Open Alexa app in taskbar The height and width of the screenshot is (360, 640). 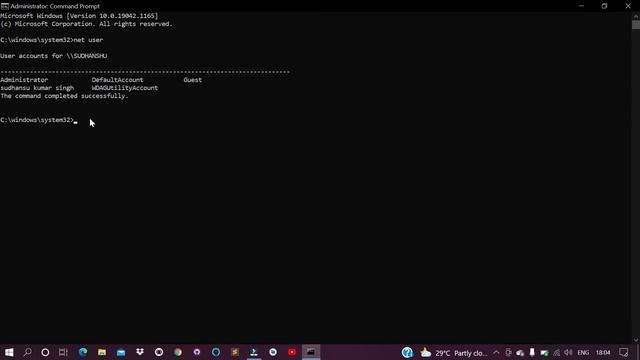tap(216, 352)
